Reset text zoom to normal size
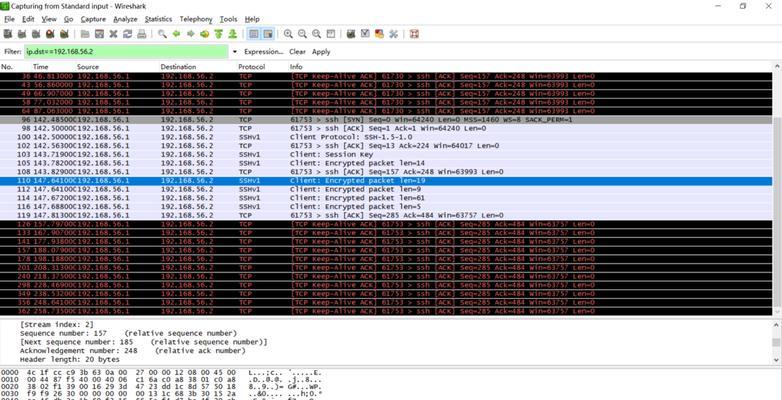 point(316,34)
